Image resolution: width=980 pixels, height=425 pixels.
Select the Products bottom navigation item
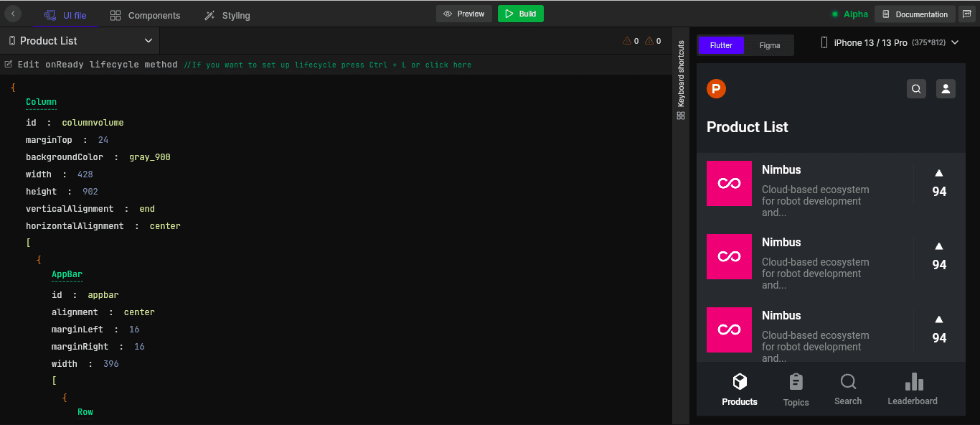(740, 390)
